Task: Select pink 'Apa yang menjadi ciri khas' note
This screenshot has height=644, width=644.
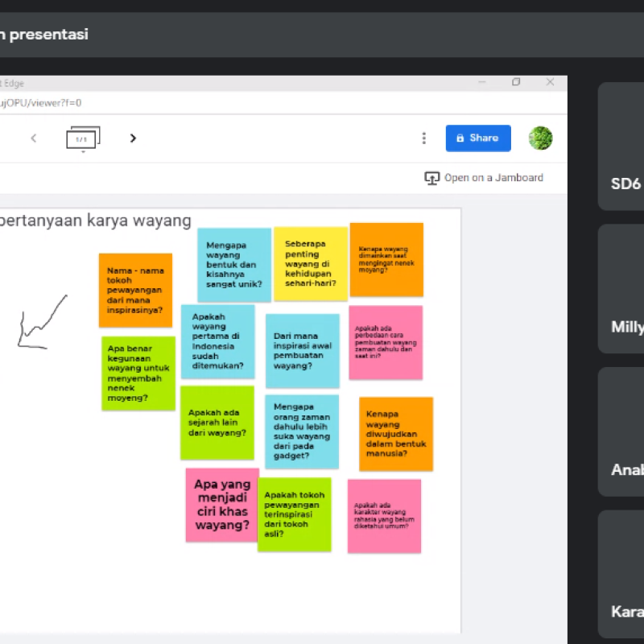Action: 221,505
